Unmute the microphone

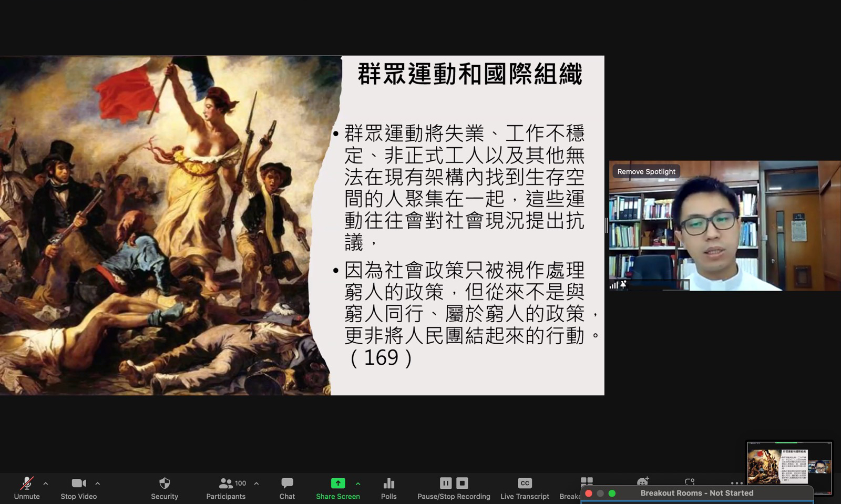27,488
